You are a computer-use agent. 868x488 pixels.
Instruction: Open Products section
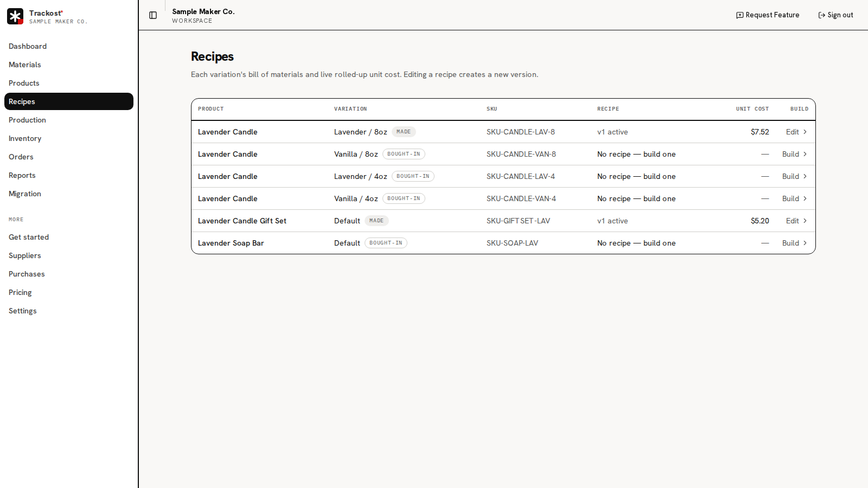coord(69,83)
